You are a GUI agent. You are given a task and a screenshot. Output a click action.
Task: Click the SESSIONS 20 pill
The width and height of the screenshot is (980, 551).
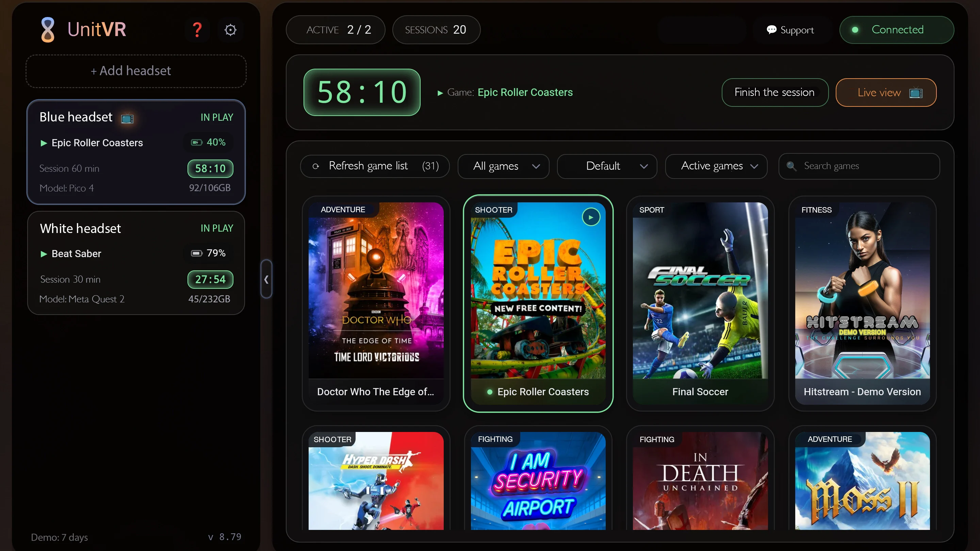pyautogui.click(x=436, y=30)
